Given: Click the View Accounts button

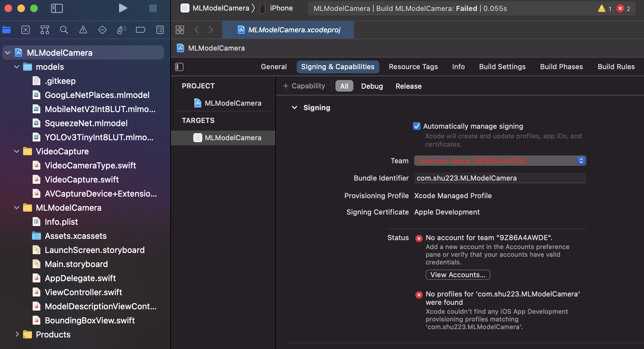Looking at the screenshot, I should click(458, 275).
